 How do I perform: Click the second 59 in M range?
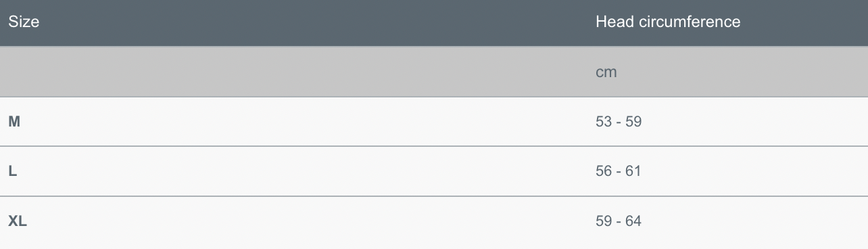coord(633,122)
